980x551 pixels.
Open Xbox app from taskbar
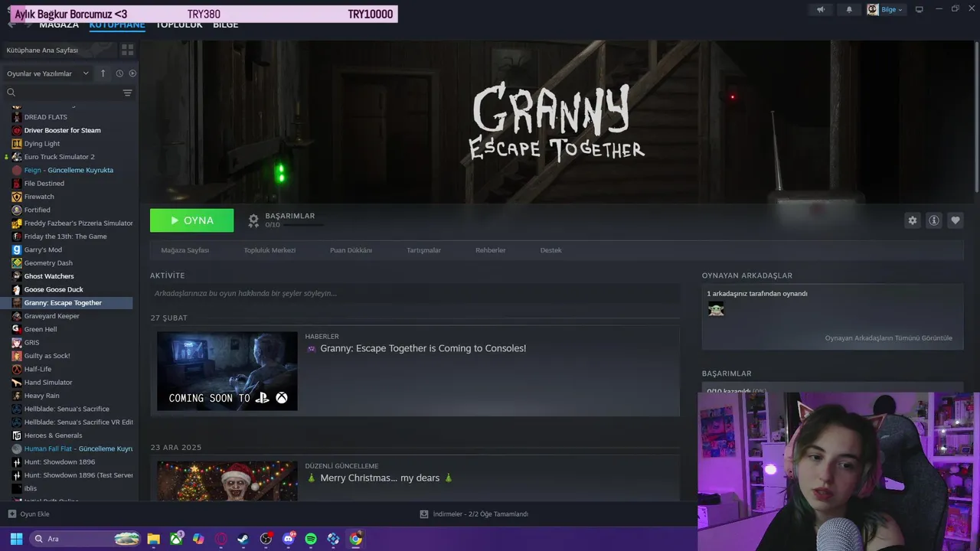[176, 539]
